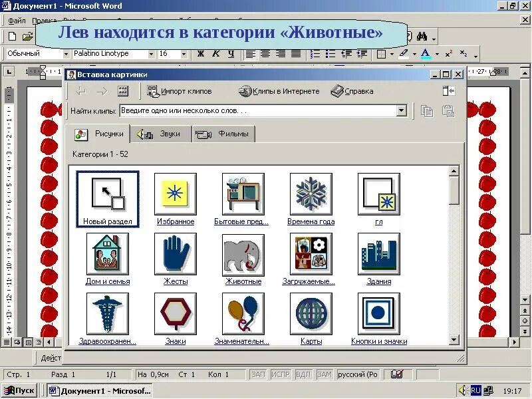Open the Избранное category icon
This screenshot has height=399, width=532.
176,194
